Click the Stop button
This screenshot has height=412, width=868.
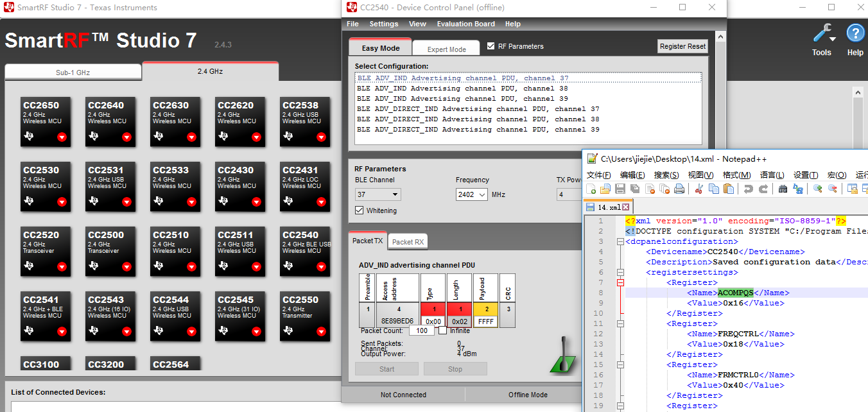(x=455, y=369)
